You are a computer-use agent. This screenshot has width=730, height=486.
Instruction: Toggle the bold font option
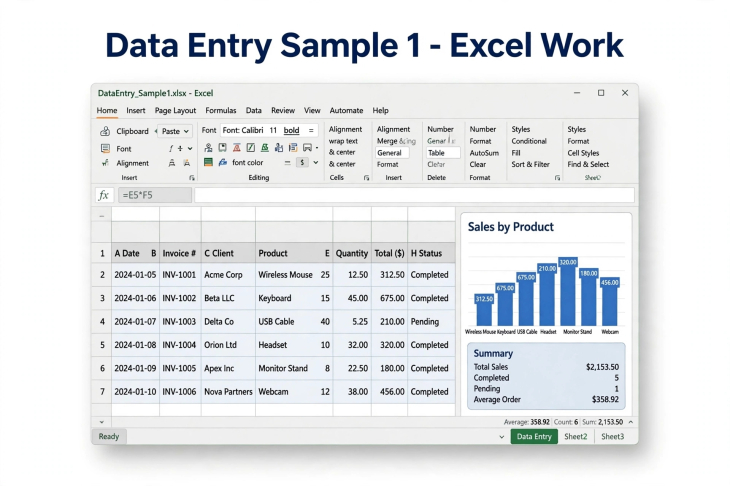(291, 130)
